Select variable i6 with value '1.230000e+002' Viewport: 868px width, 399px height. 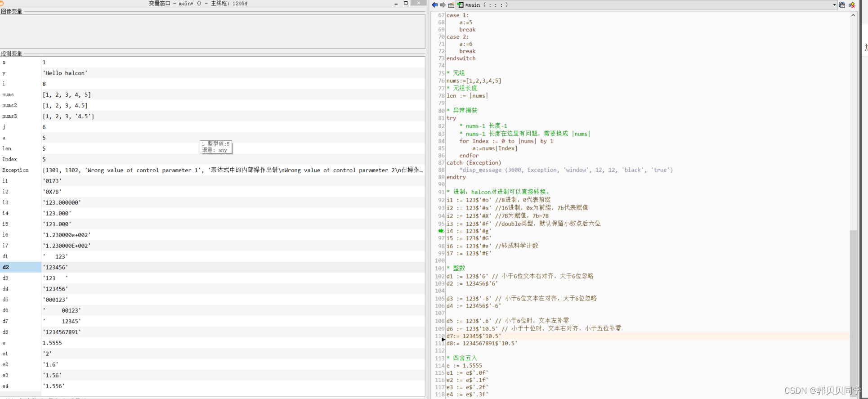(x=212, y=235)
